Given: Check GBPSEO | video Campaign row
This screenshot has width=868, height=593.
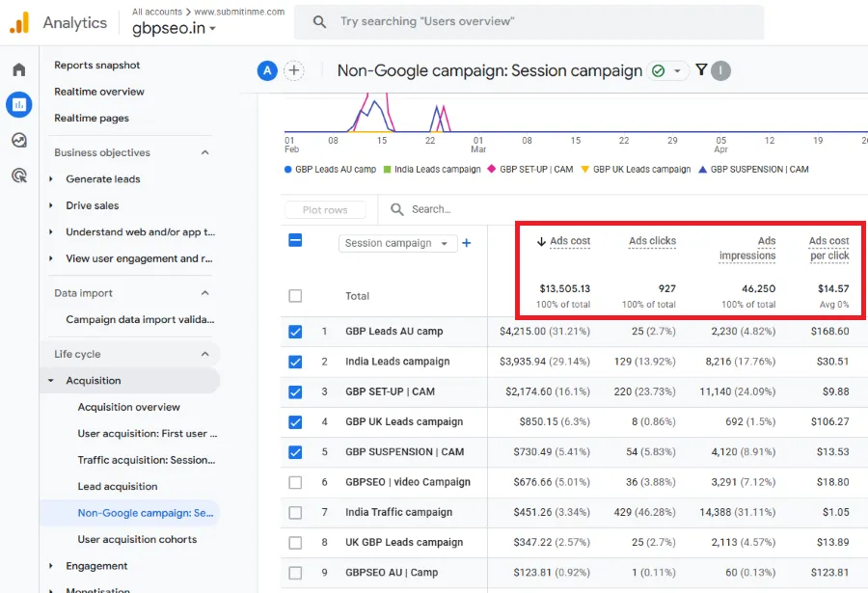Looking at the screenshot, I should [x=296, y=482].
